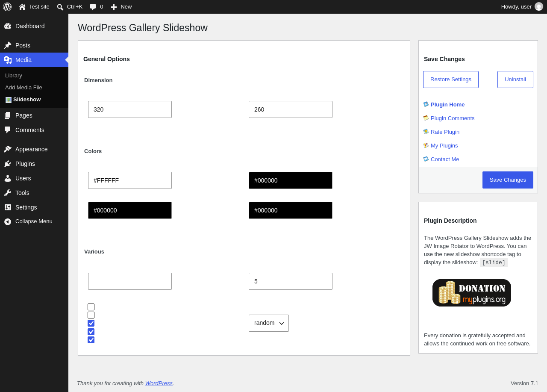Click the Donation myplugins.org banner
The width and height of the screenshot is (547, 392).
point(472,293)
